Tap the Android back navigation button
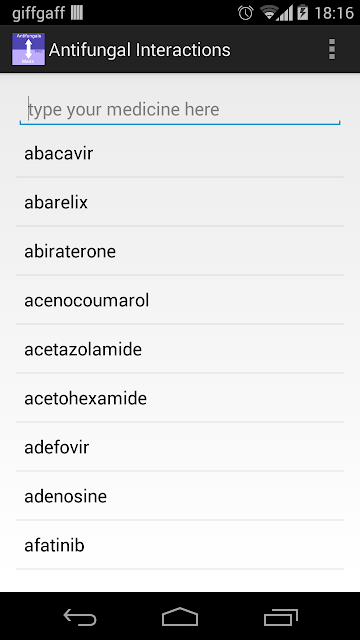 coord(80,617)
